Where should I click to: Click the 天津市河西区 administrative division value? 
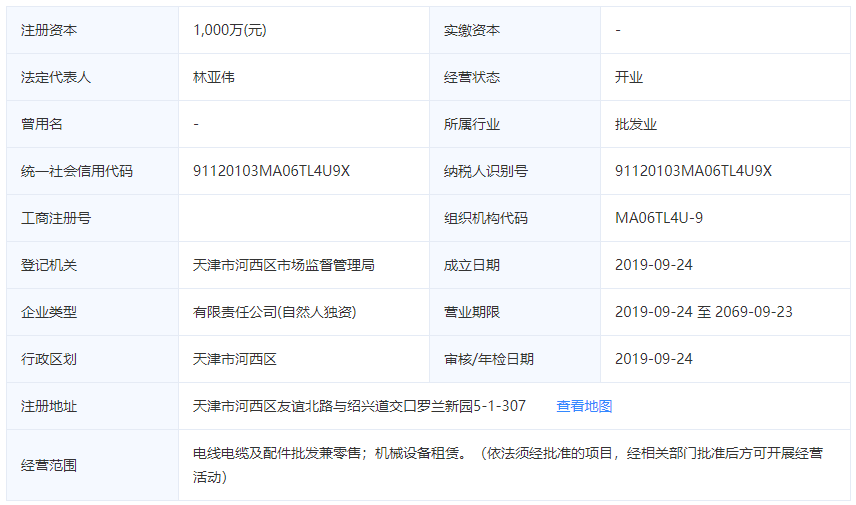coord(235,359)
